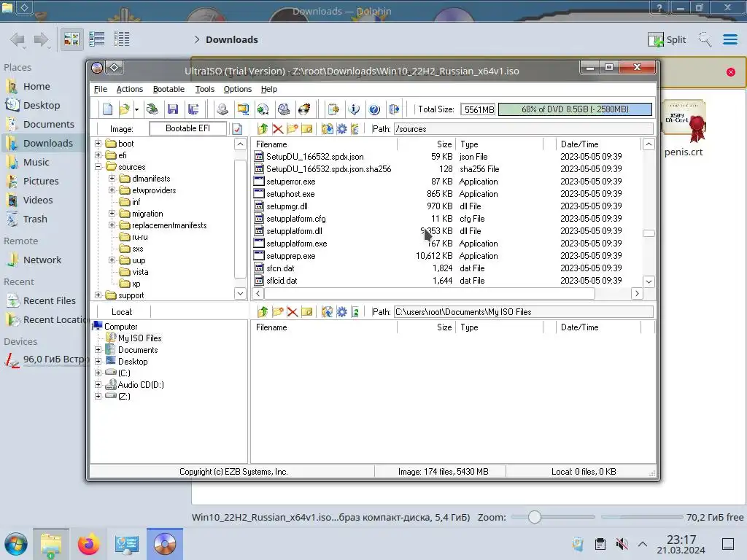Screen dimensions: 747x560
Task: Open the Help menu in UltraISO
Action: [268, 89]
